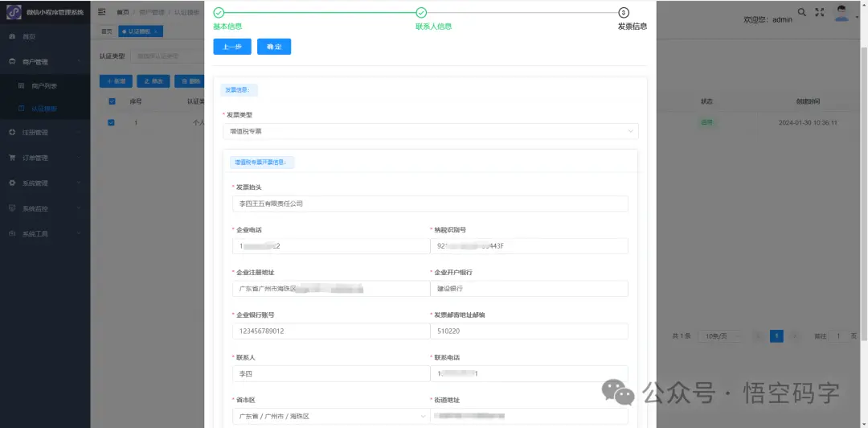Click the 联系电话 input field

pos(529,373)
